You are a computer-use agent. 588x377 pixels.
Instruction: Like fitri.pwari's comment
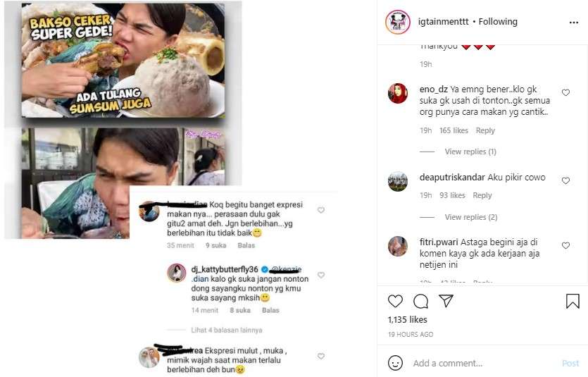pyautogui.click(x=565, y=245)
